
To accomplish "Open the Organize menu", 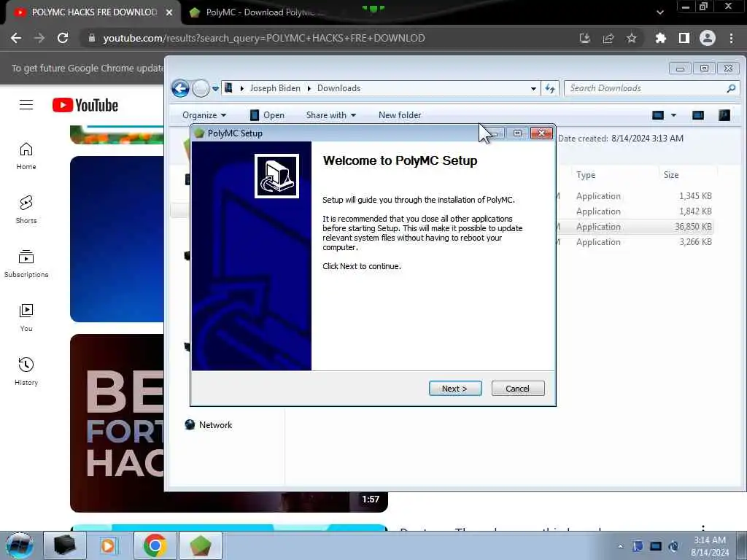I will 204,115.
